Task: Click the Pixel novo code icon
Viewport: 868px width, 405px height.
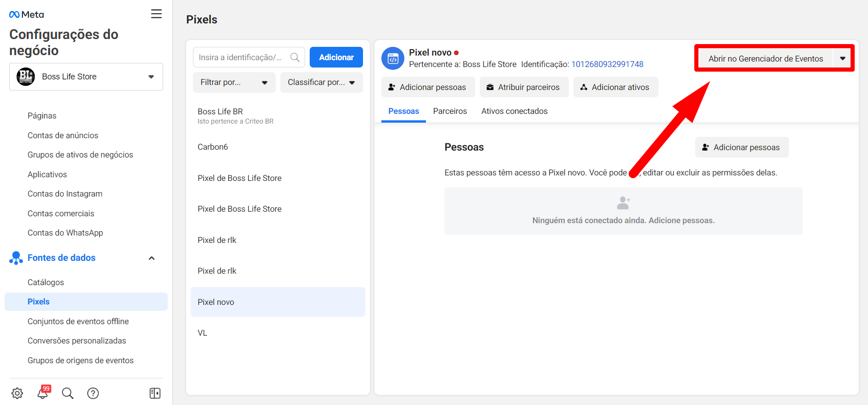Action: point(393,58)
